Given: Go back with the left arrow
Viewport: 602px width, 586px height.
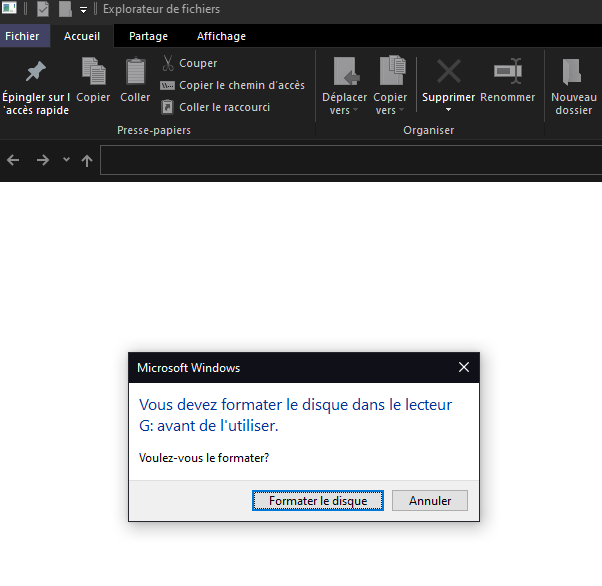Looking at the screenshot, I should (x=13, y=160).
